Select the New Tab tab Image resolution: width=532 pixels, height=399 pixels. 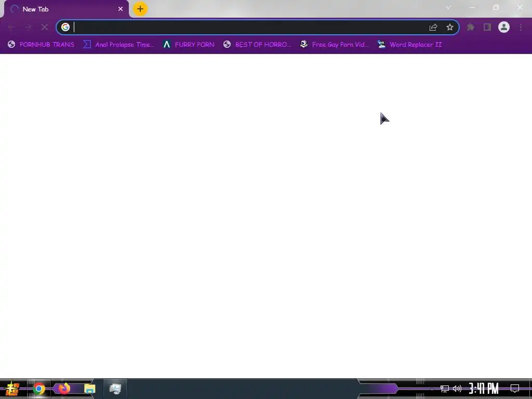[66, 9]
